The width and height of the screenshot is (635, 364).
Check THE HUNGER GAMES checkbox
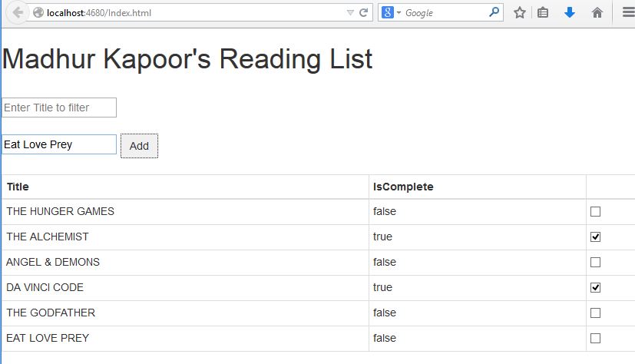595,211
